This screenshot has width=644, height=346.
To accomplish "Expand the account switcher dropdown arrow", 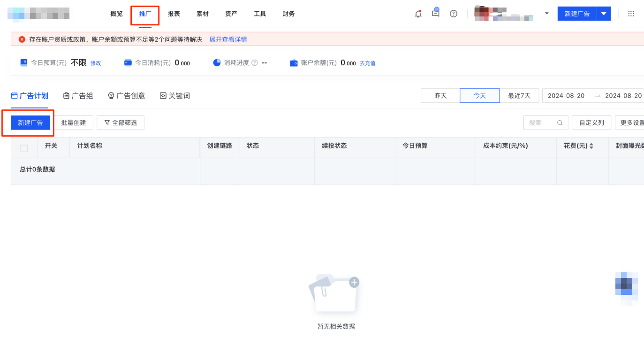I will click(x=546, y=14).
